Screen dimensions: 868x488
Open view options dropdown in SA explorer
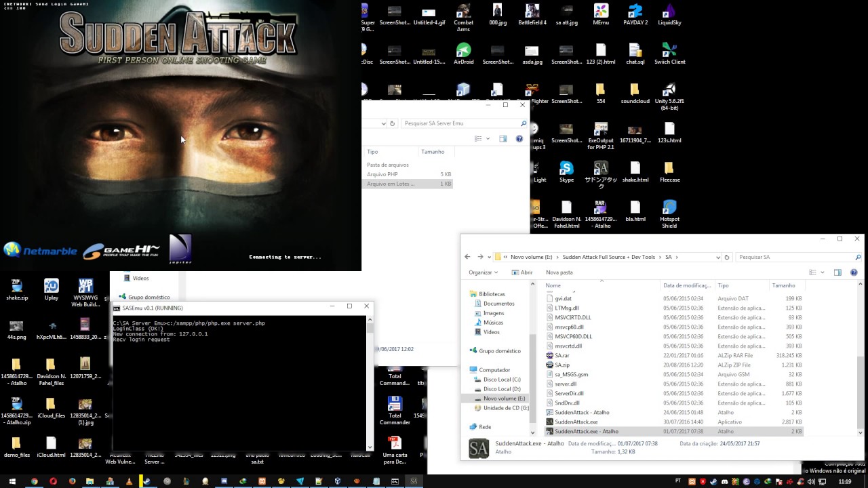click(821, 272)
